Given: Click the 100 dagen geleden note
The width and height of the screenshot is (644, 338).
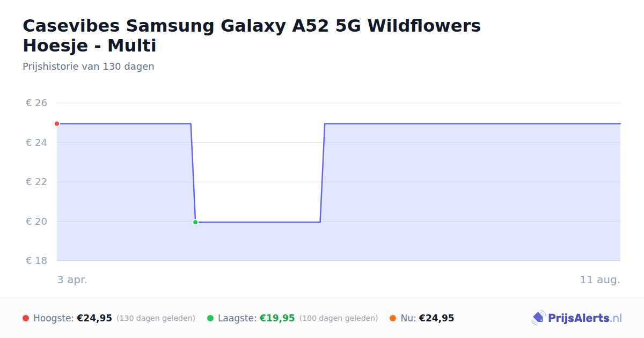Looking at the screenshot, I should 339,318.
